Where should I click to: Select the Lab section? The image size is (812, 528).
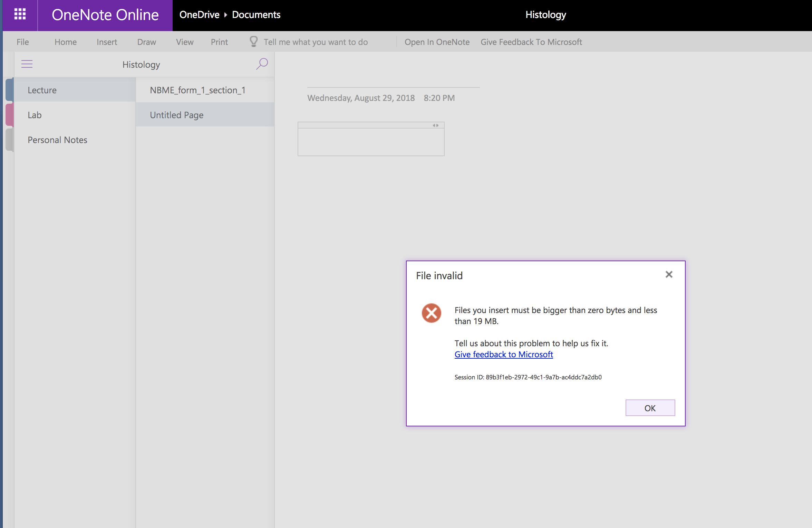[75, 115]
